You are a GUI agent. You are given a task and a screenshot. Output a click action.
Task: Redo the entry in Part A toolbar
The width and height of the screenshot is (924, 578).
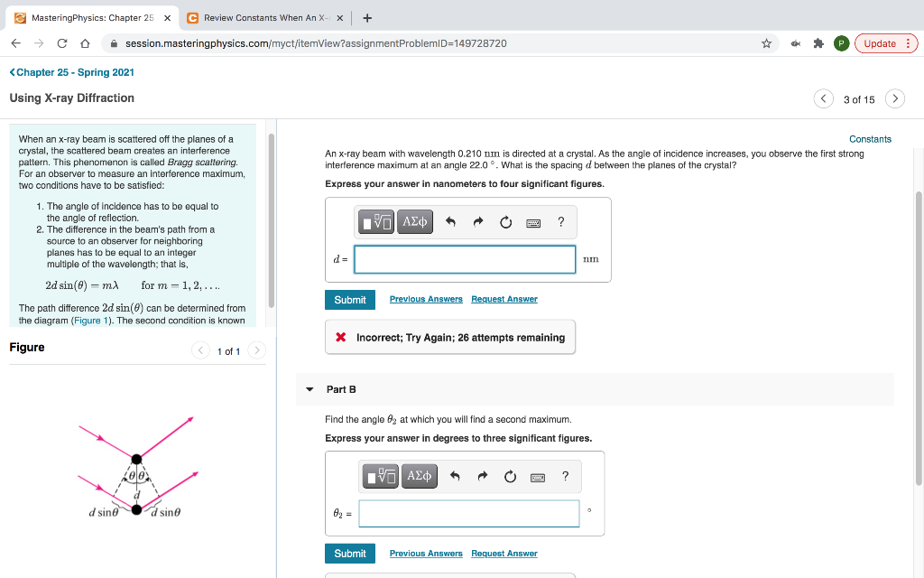click(477, 221)
